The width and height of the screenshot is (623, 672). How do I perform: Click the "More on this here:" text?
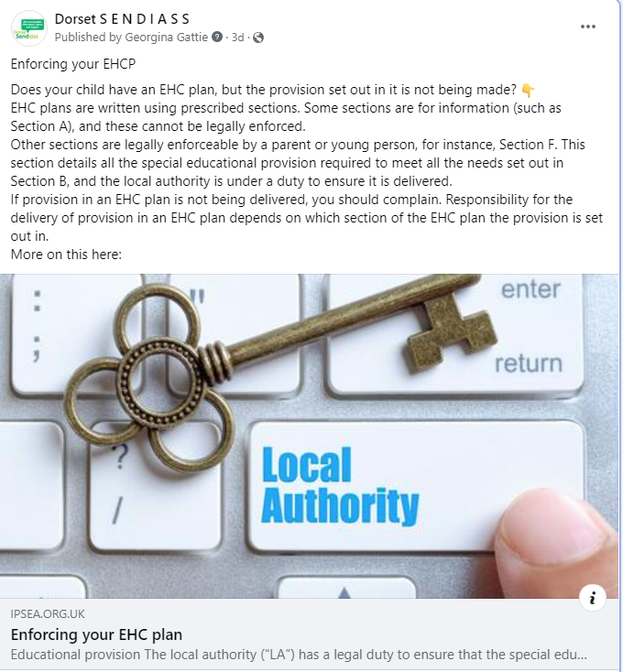[66, 255]
